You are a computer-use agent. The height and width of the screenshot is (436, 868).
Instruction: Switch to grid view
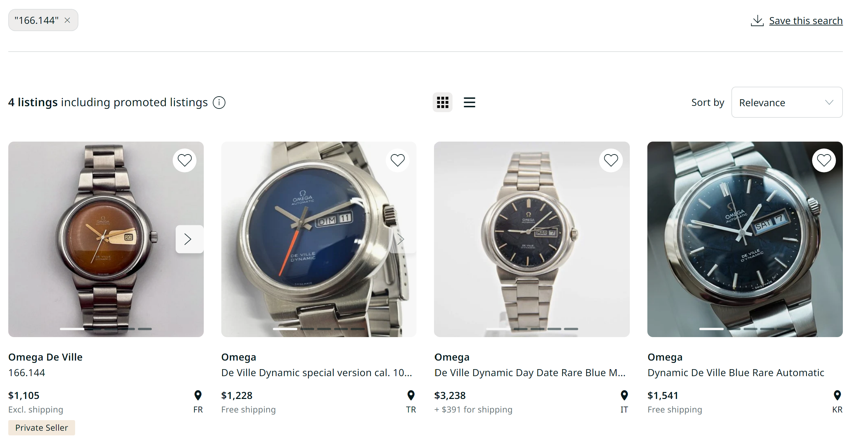pyautogui.click(x=442, y=103)
